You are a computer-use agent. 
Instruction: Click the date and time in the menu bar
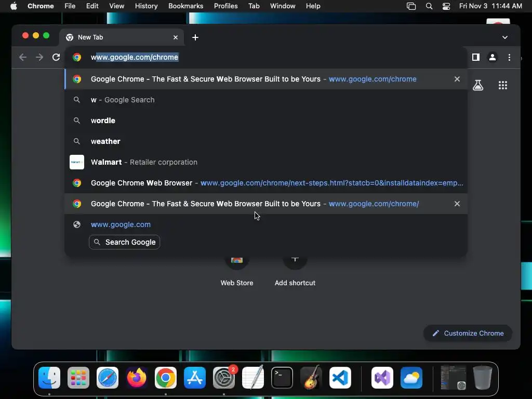pyautogui.click(x=490, y=6)
